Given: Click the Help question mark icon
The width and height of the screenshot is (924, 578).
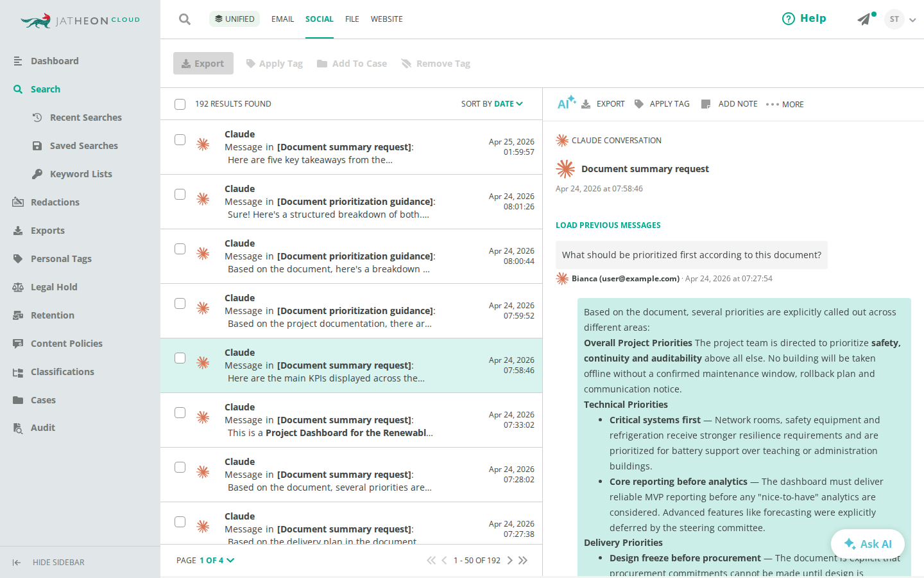Looking at the screenshot, I should 788,19.
